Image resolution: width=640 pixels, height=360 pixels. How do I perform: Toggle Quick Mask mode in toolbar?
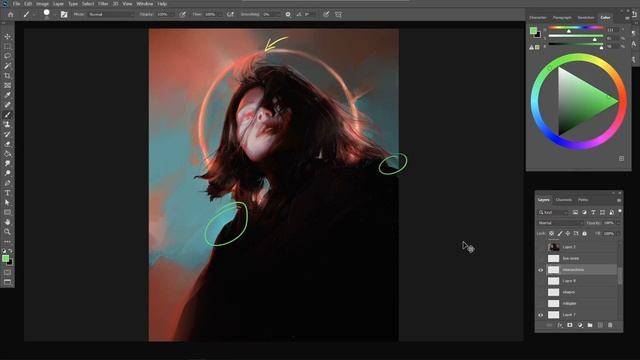tap(7, 272)
